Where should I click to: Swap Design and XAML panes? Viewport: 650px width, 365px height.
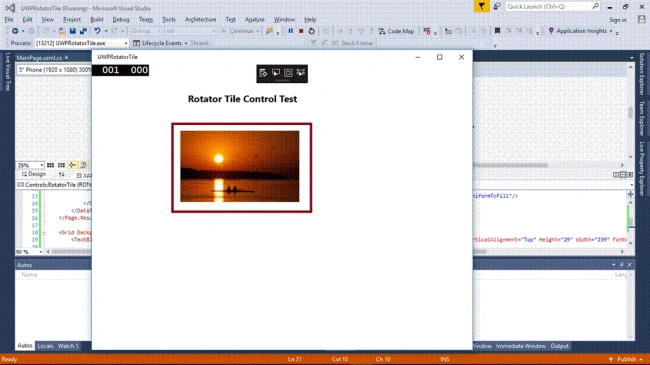click(x=62, y=175)
